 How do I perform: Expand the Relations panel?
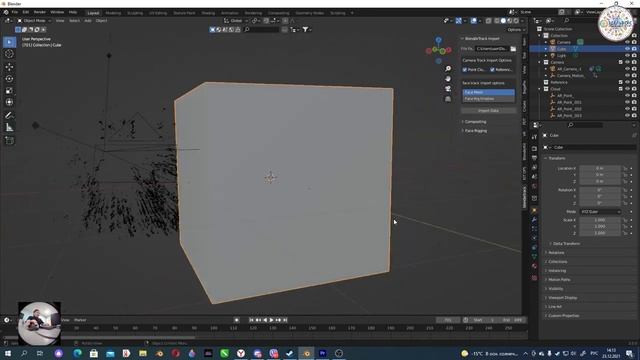pos(556,253)
